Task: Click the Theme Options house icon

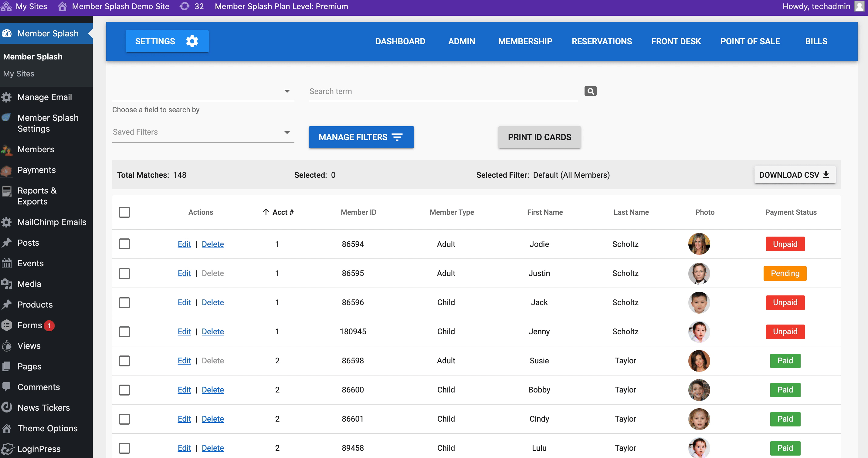Action: (x=7, y=428)
